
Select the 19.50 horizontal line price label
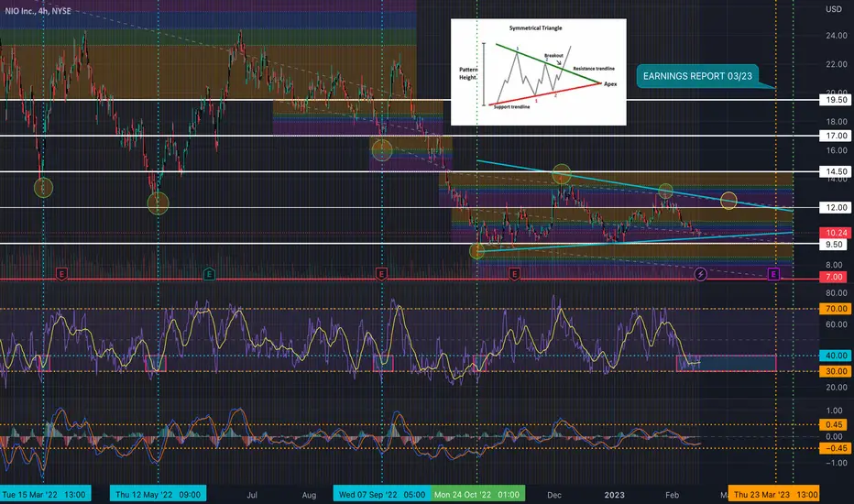click(836, 100)
